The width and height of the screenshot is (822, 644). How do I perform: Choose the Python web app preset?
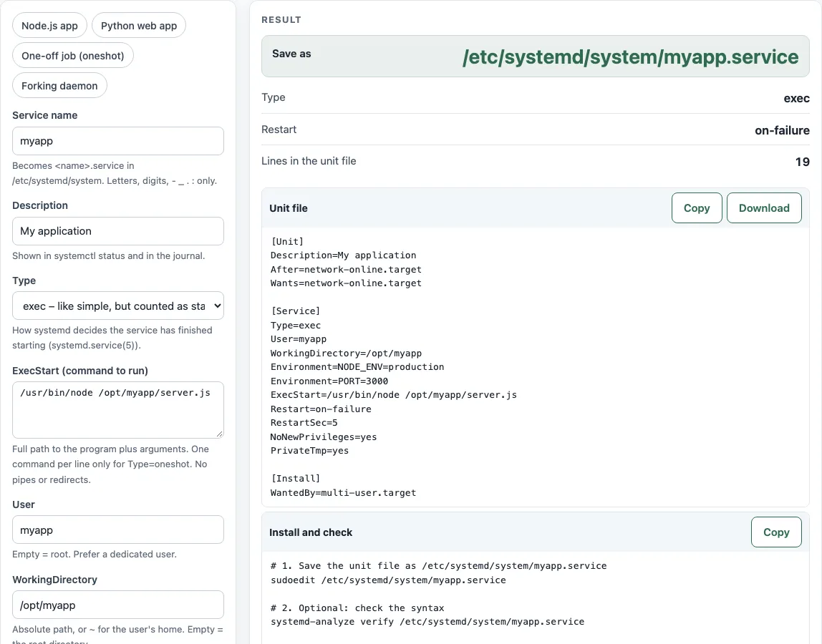pos(139,26)
